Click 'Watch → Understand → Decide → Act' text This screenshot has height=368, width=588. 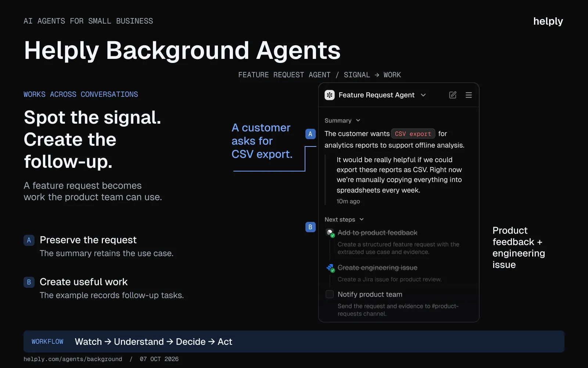[154, 342]
